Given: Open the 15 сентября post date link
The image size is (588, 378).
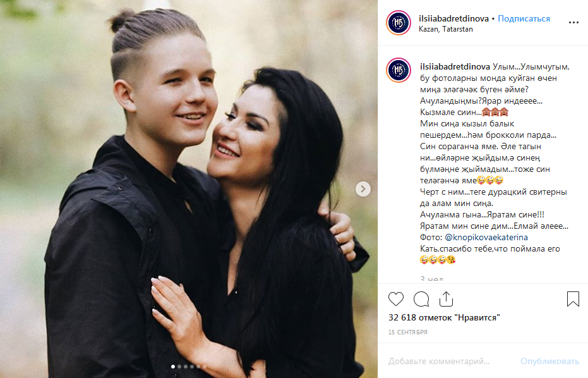Looking at the screenshot, I should 407,332.
